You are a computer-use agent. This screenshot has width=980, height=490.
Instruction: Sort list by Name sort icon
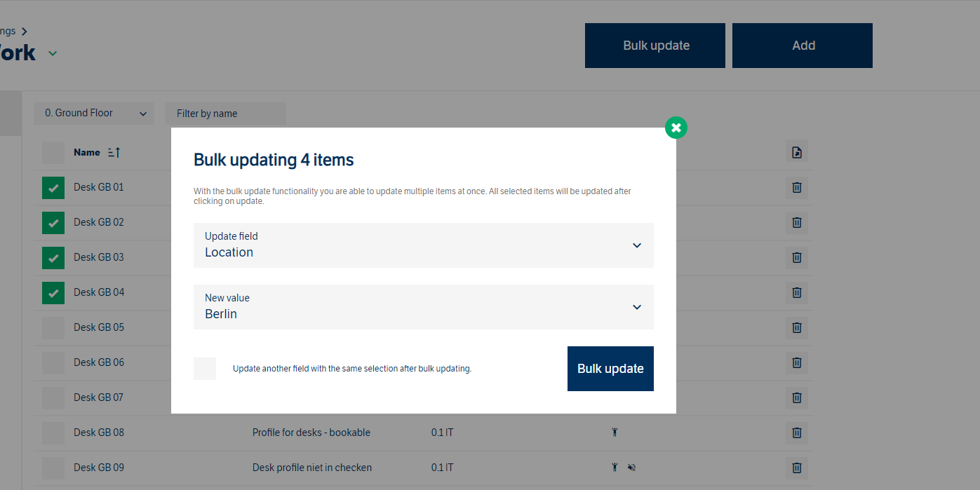pos(114,152)
